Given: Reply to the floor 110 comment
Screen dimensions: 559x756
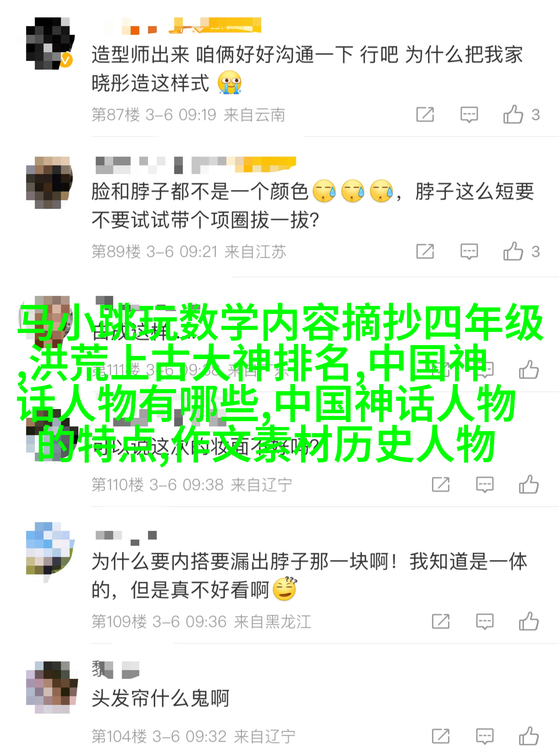Looking at the screenshot, I should pos(484,484).
